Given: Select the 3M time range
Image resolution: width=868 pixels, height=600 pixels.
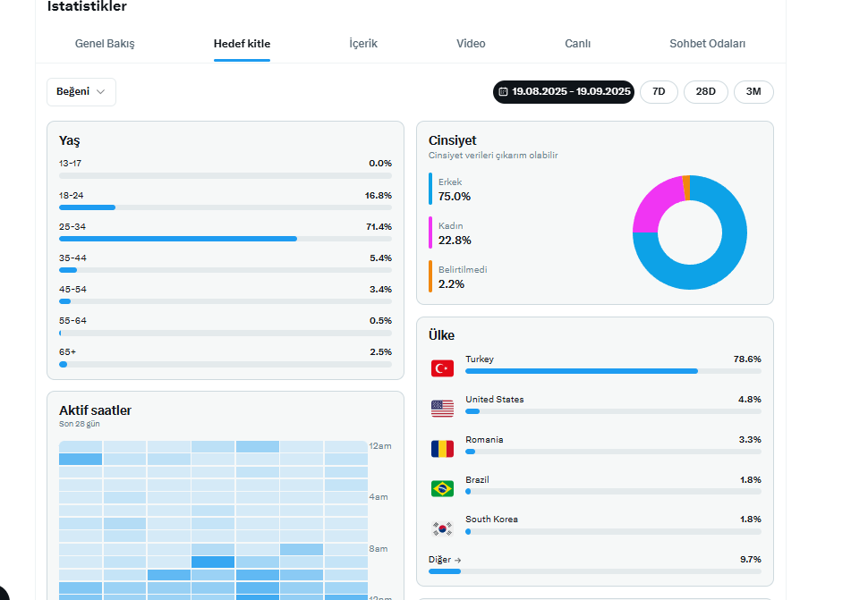Looking at the screenshot, I should (753, 92).
